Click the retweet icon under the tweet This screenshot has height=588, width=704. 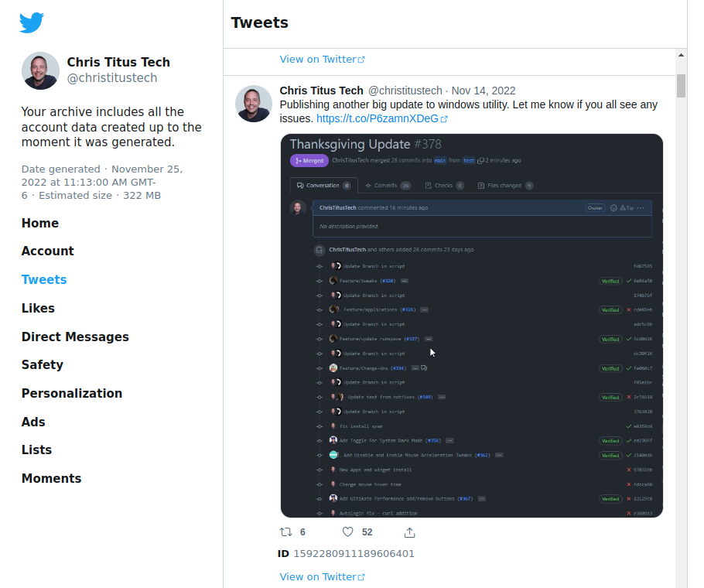coord(286,532)
